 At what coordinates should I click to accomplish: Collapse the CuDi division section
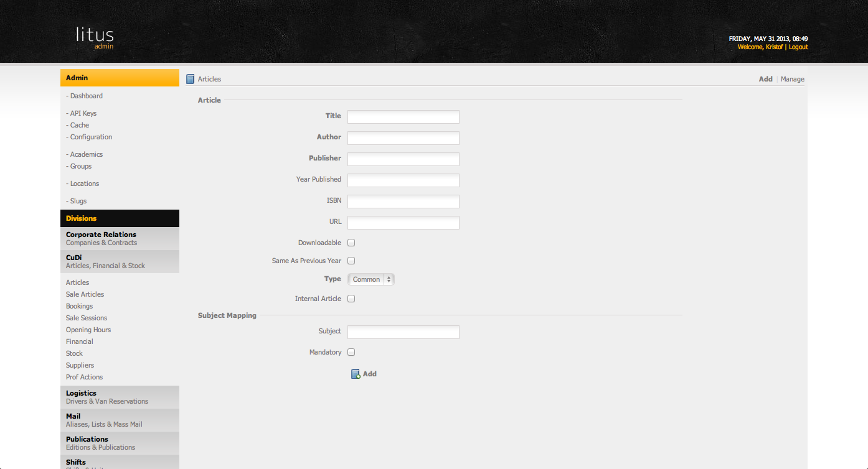click(120, 261)
